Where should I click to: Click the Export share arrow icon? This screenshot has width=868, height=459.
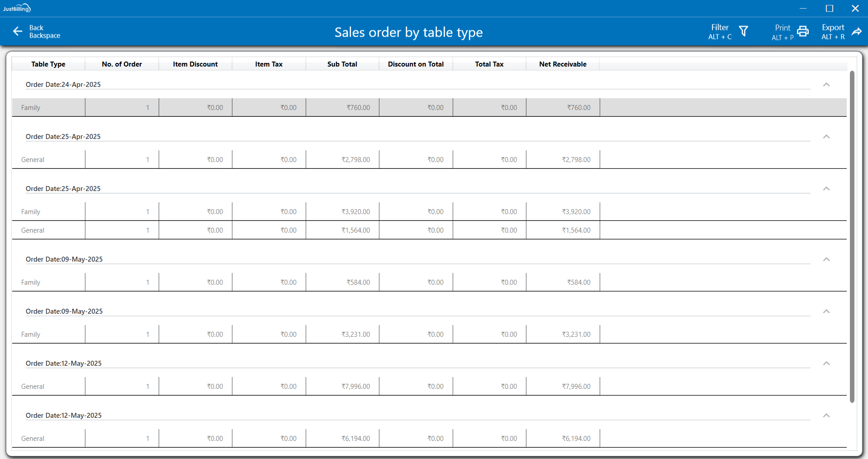(x=856, y=31)
